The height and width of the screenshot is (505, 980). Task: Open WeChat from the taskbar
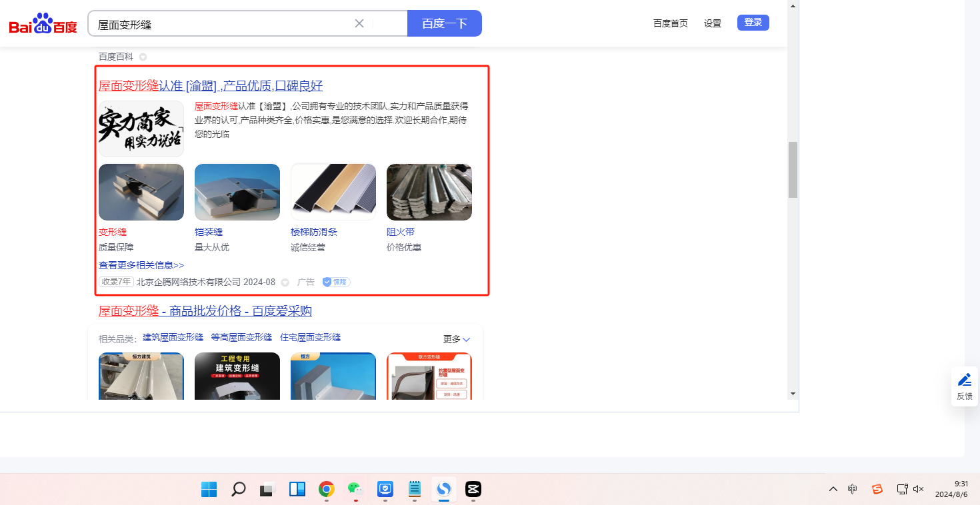tap(355, 490)
